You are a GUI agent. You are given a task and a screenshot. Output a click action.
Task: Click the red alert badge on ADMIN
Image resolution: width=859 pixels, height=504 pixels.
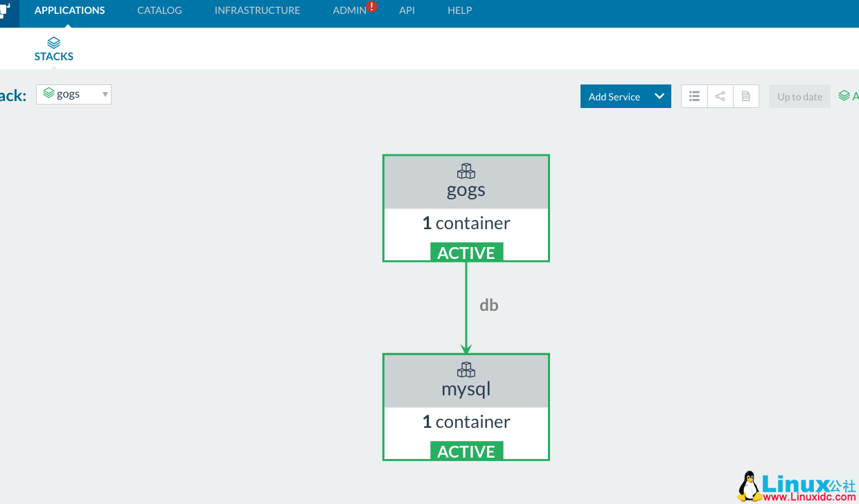[371, 6]
